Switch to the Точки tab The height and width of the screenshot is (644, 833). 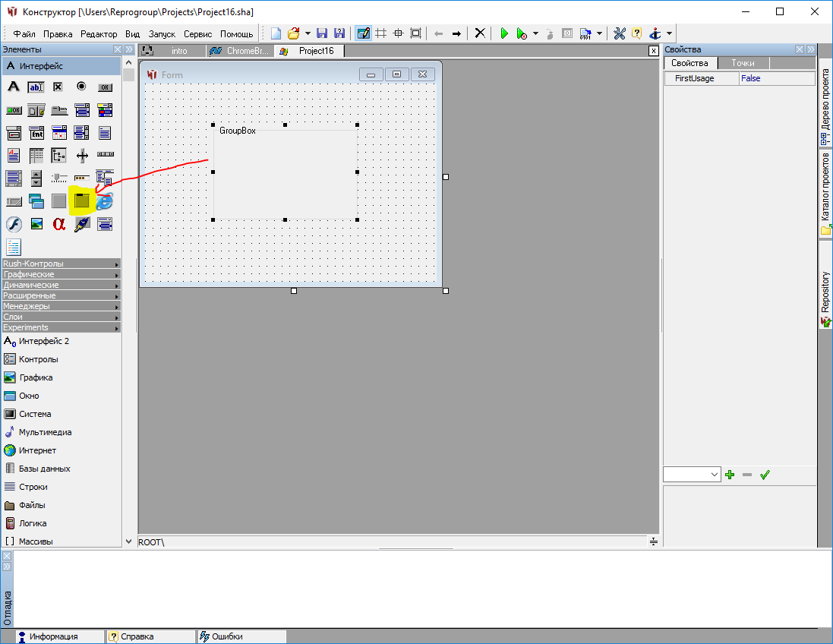(x=743, y=63)
